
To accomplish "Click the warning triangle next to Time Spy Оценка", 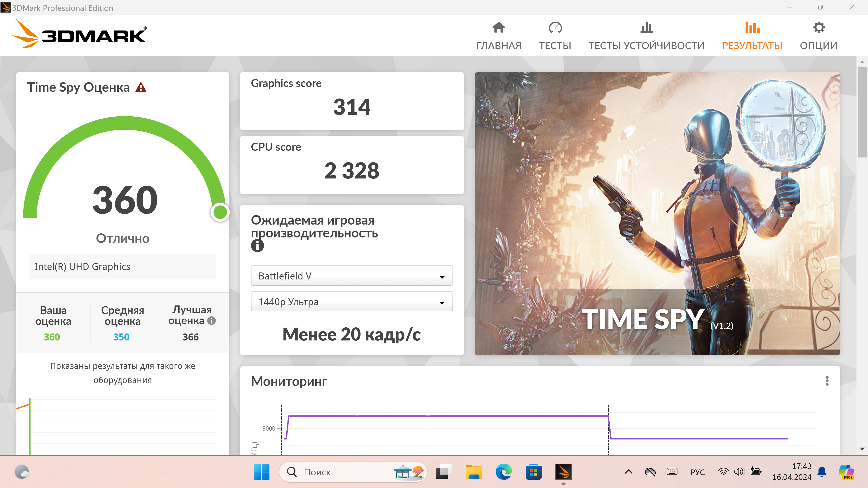I will 141,88.
